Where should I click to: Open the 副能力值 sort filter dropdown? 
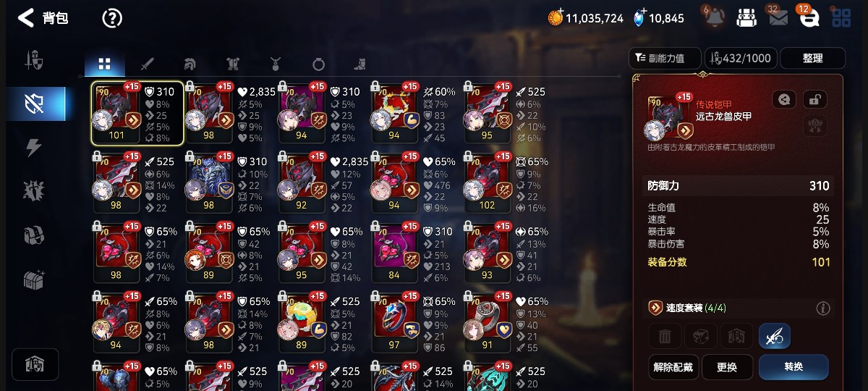point(665,58)
